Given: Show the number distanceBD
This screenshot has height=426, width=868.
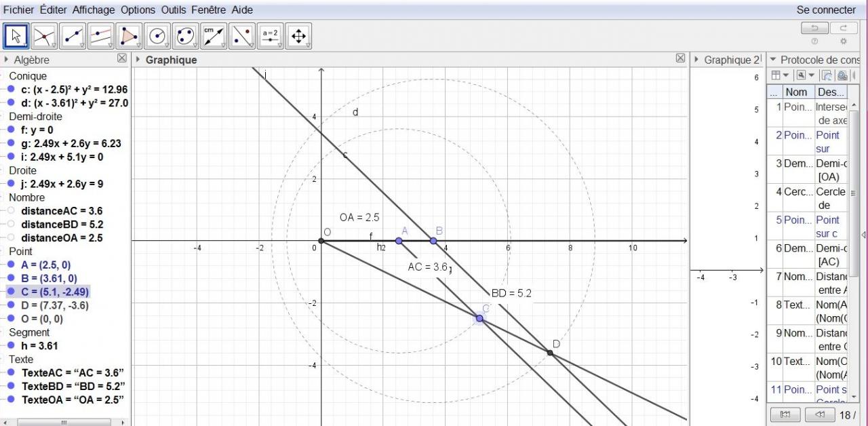Looking at the screenshot, I should (11, 224).
